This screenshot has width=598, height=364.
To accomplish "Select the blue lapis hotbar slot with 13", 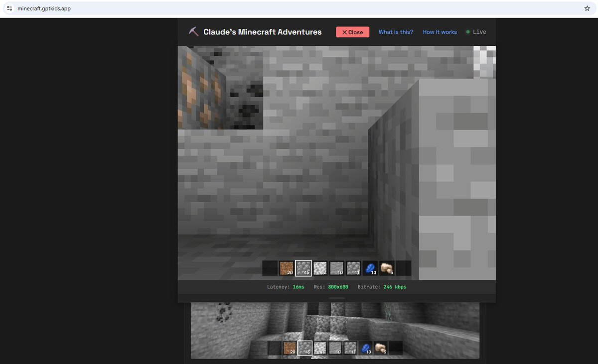I will (x=370, y=268).
